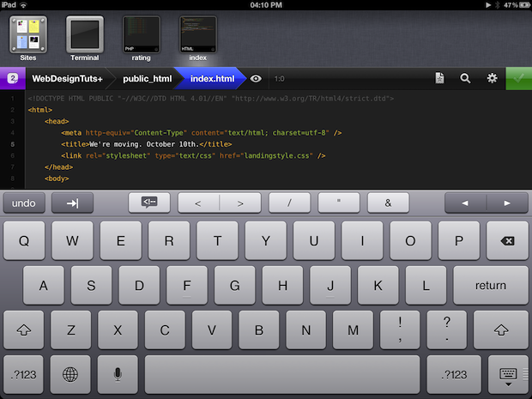Tap the T key

(x=217, y=241)
